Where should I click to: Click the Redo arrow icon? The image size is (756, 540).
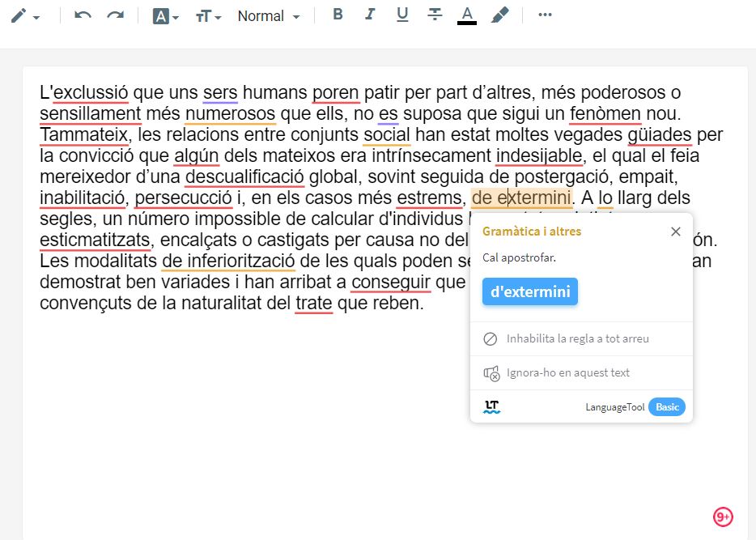[x=116, y=15]
